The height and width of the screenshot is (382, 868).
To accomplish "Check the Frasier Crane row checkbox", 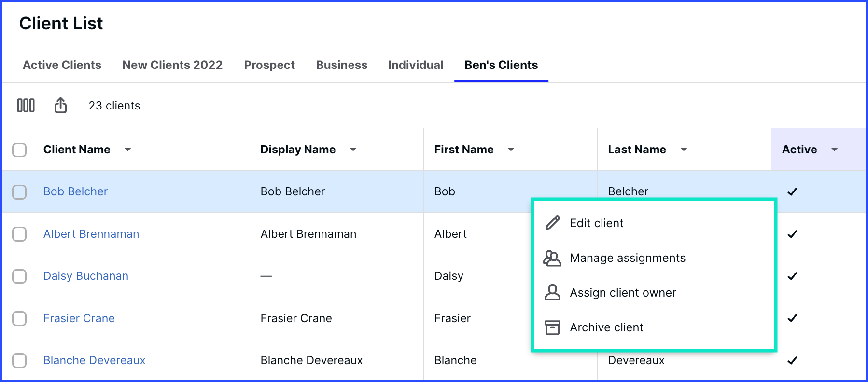I will tap(19, 319).
